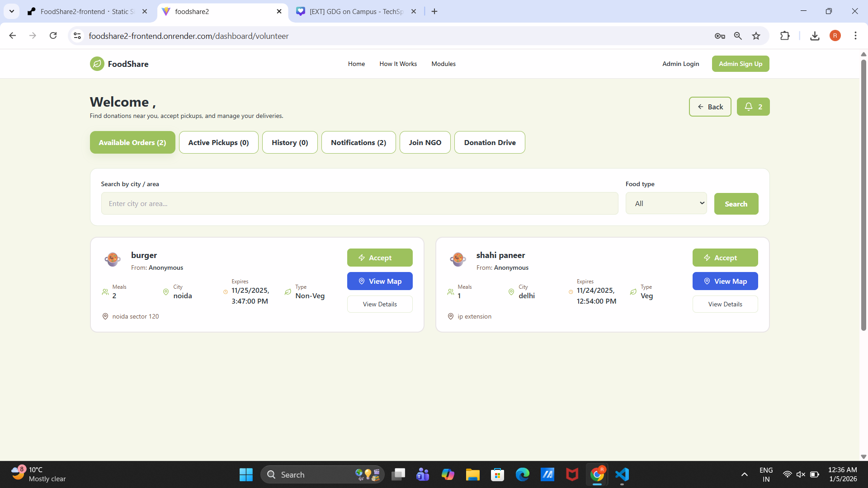The width and height of the screenshot is (868, 488).
Task: Open the browser downloads icon
Action: (x=815, y=36)
